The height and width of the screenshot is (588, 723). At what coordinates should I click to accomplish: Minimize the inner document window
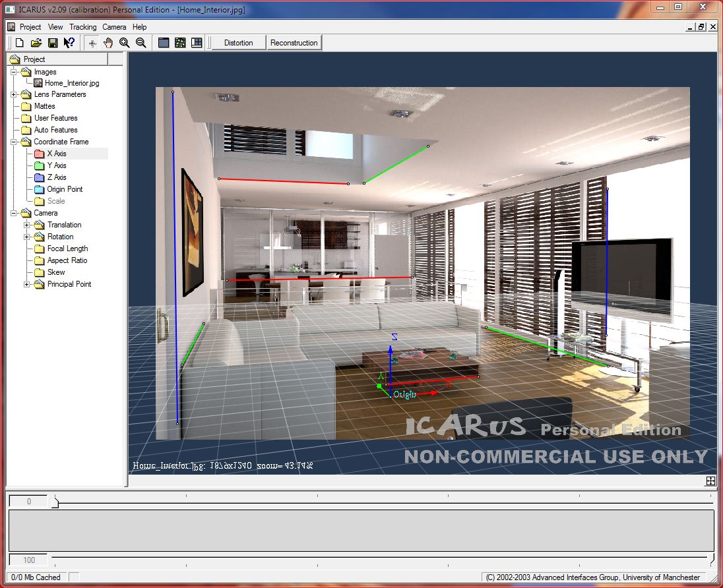[690, 27]
